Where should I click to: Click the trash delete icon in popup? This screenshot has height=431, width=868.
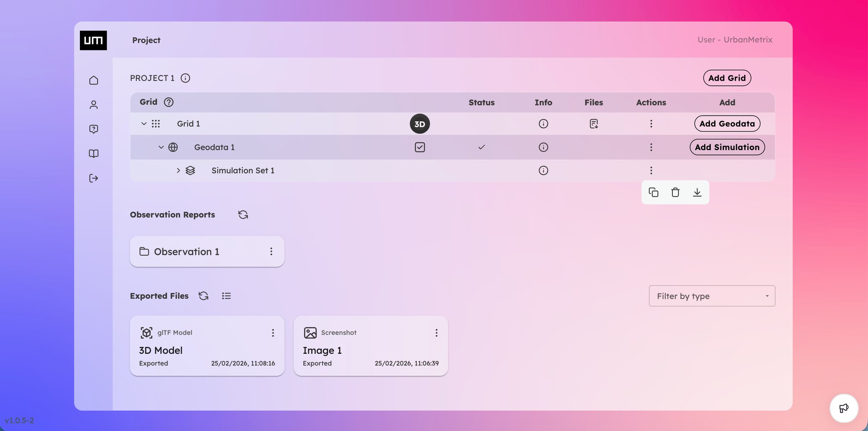coord(675,192)
